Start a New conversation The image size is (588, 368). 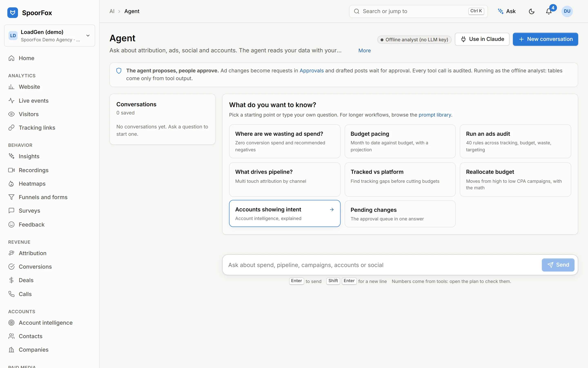545,39
